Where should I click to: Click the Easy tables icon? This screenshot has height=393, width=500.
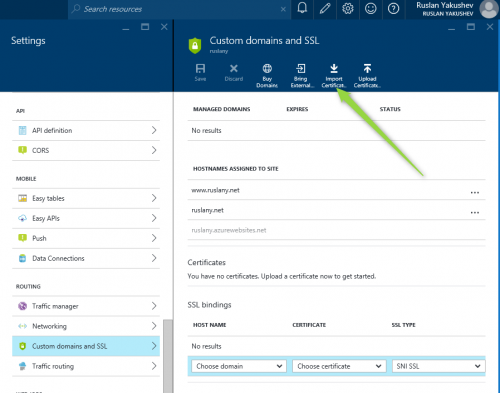(22, 198)
